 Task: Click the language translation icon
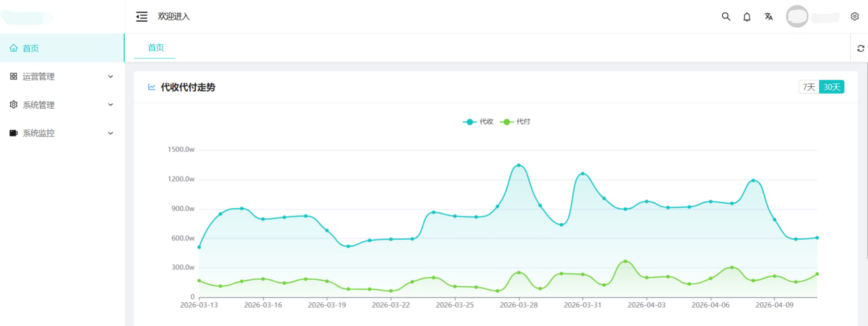tap(768, 16)
